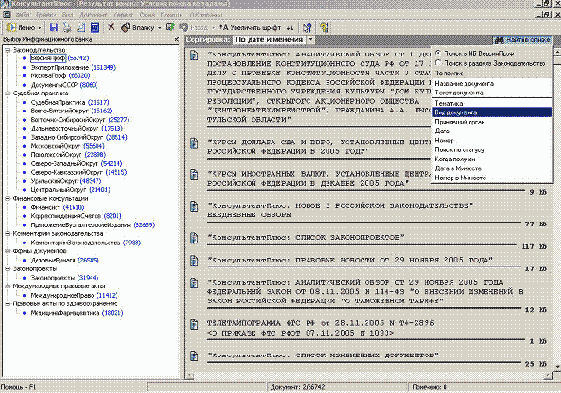Screen dimensions: 561x393
Task: Click horizontal scrollbar left arrow
Action: click(190, 376)
